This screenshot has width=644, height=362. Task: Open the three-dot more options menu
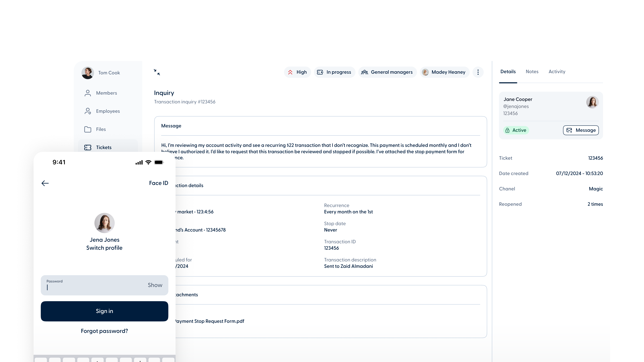[x=478, y=72]
